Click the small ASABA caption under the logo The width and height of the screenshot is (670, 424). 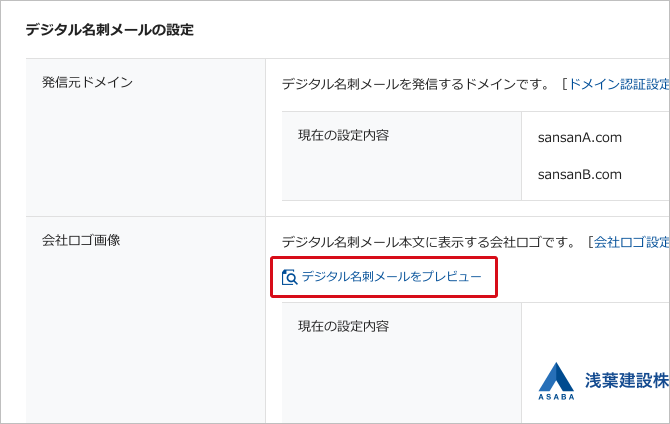556,396
